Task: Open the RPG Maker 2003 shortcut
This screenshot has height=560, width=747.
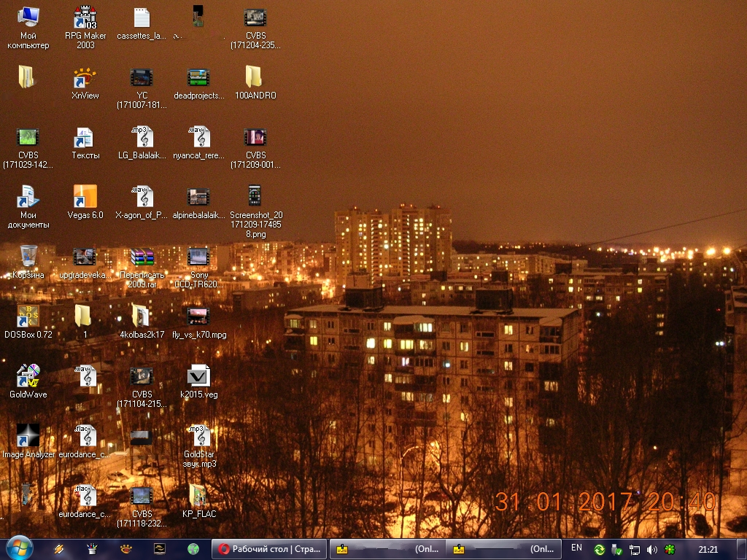Action: point(85,17)
